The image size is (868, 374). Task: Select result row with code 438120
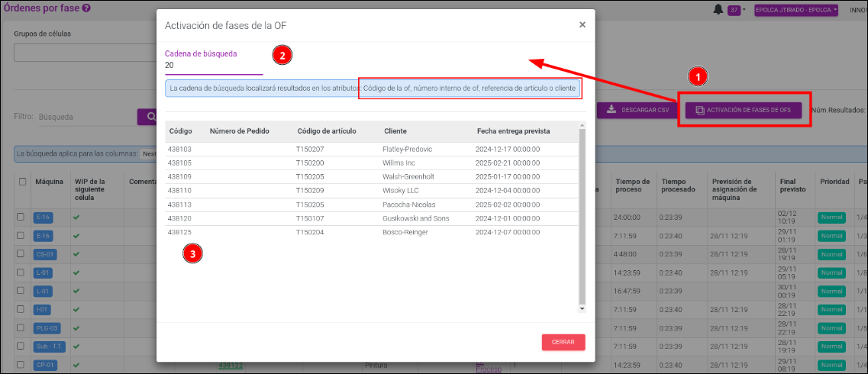(x=372, y=218)
